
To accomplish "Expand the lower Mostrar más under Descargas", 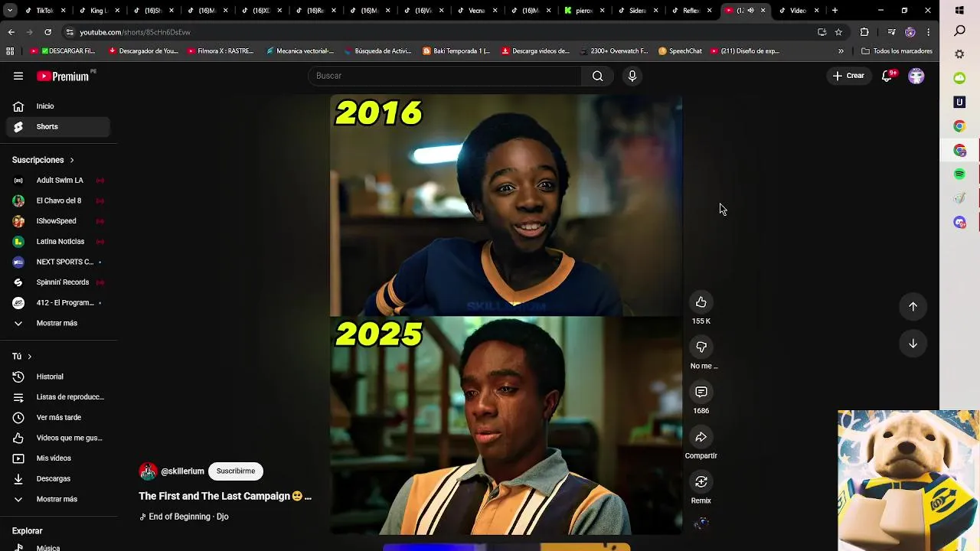I will 57,499.
